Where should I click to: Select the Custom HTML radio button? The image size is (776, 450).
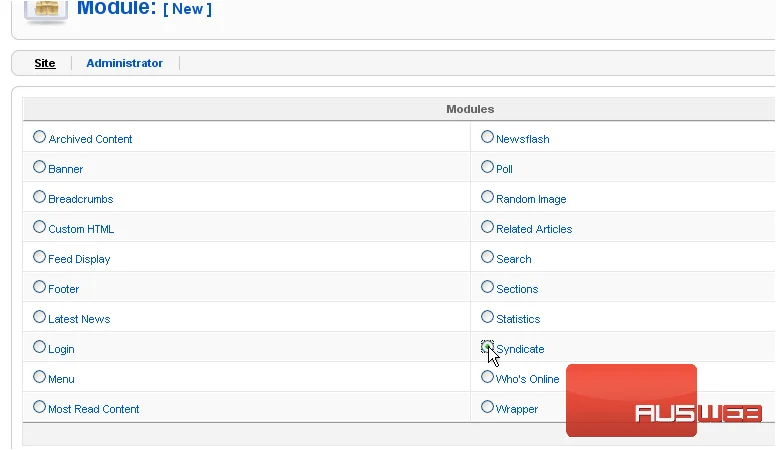(40, 227)
